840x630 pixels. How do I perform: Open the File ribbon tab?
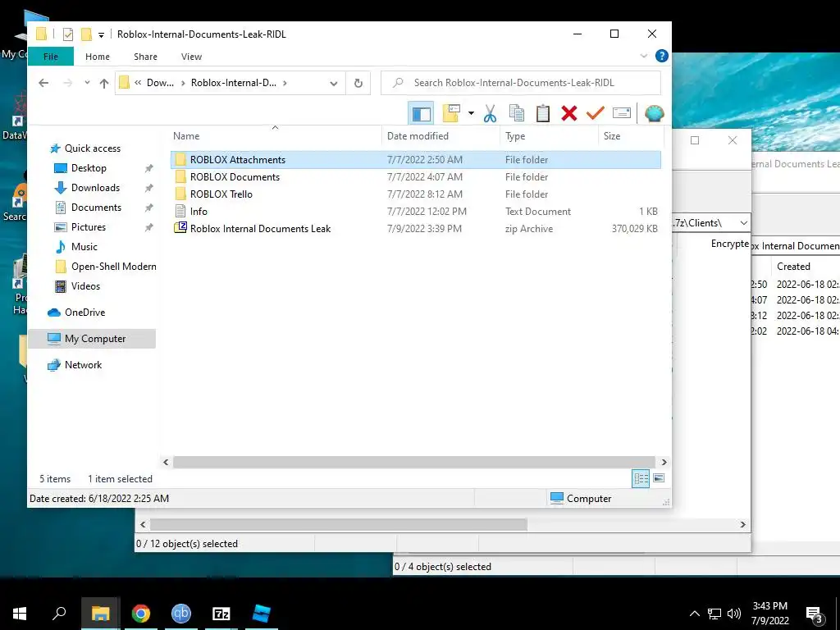pyautogui.click(x=51, y=57)
